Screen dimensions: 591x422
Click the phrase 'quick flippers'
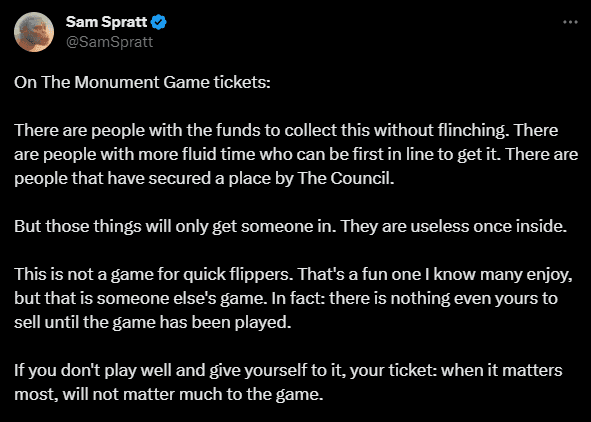[237, 275]
